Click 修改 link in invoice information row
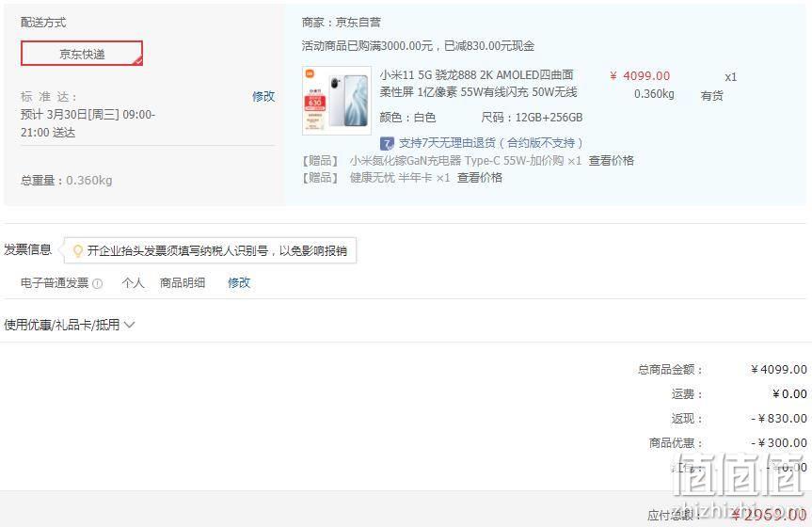812x527 pixels. pyautogui.click(x=239, y=282)
